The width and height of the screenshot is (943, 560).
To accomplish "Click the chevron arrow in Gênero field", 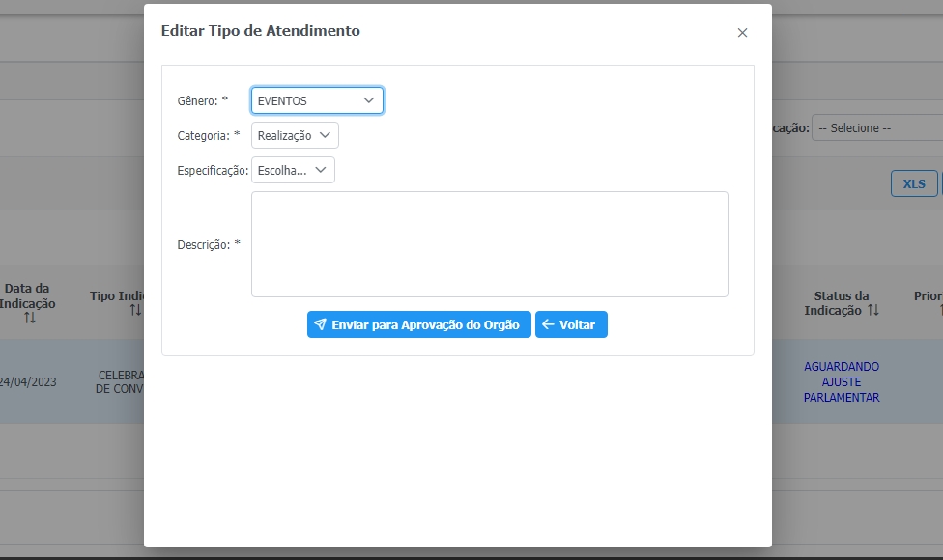I will pos(369,100).
